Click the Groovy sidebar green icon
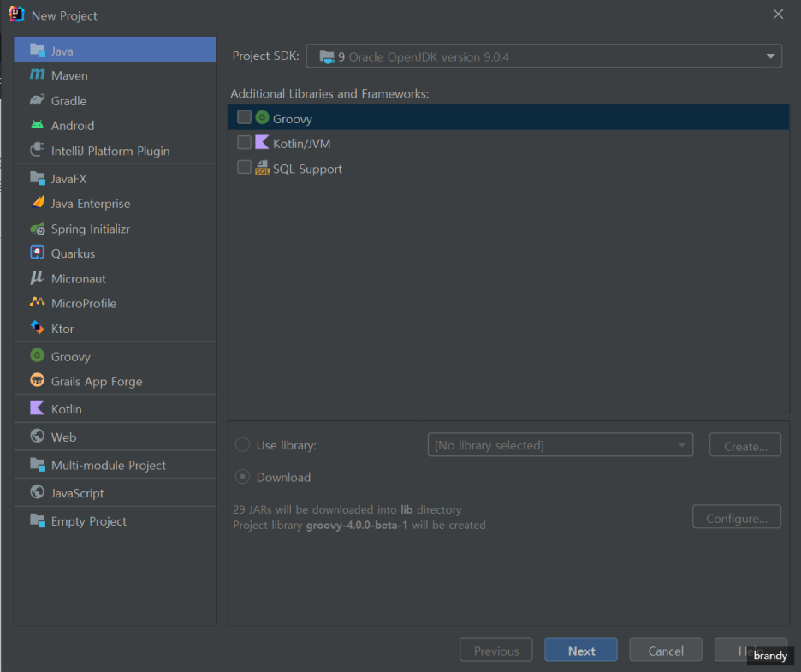This screenshot has width=801, height=672. 38,355
